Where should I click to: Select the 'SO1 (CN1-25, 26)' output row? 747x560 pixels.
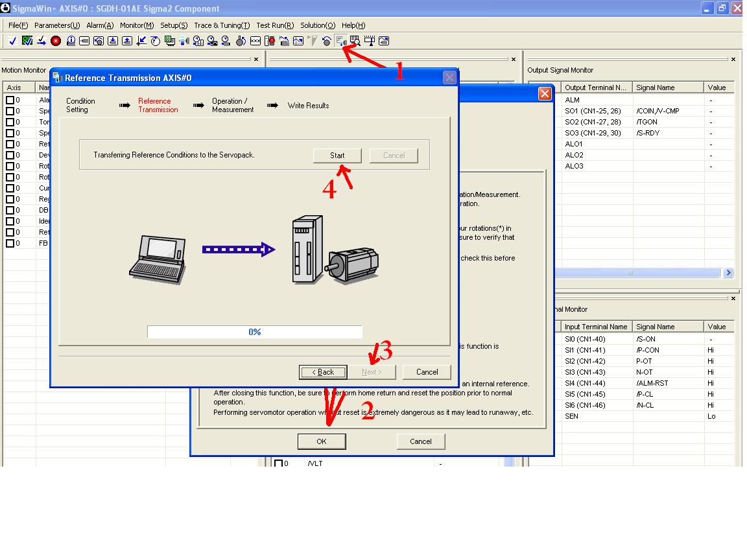click(x=593, y=111)
